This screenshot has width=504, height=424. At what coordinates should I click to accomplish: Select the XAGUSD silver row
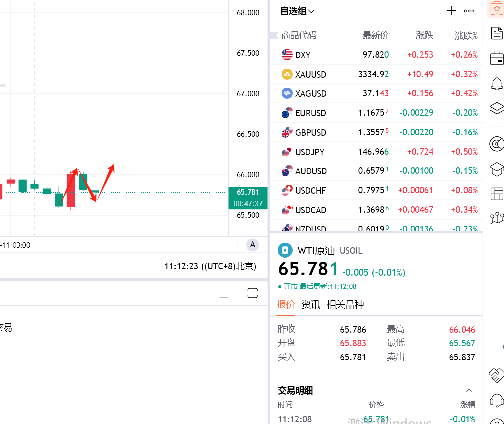click(376, 93)
